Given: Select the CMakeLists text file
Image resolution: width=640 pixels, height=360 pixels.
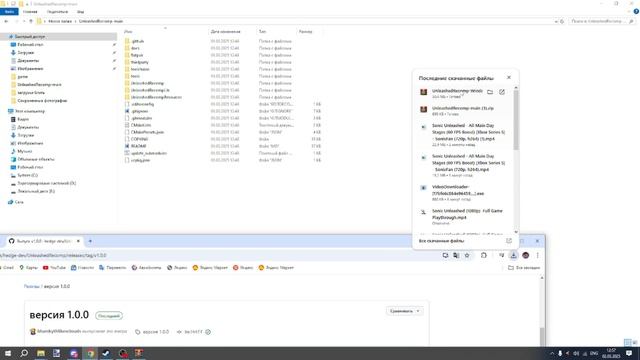Looking at the screenshot, I should pyautogui.click(x=141, y=125).
